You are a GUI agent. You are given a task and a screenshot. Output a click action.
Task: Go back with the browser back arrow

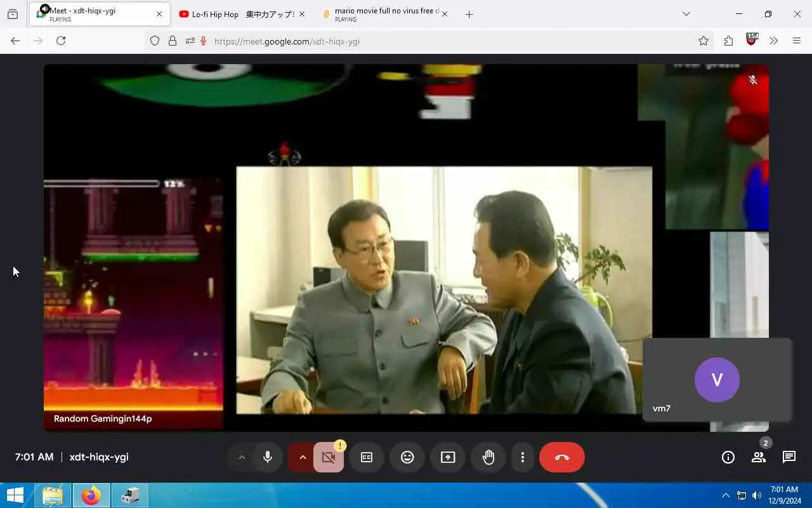[15, 41]
